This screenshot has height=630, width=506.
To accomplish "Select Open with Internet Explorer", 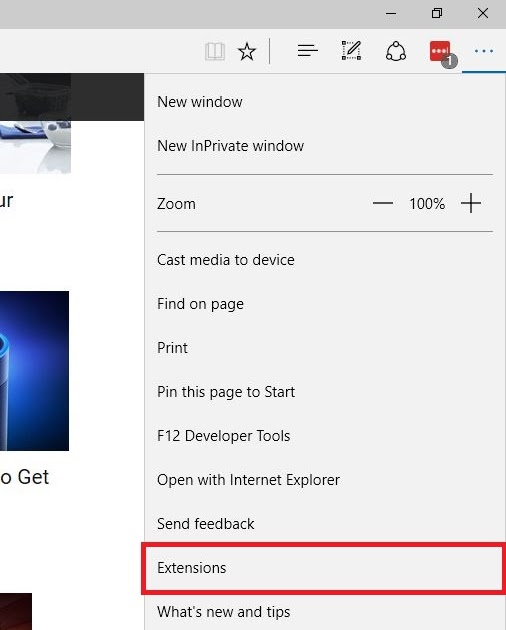I will (x=325, y=480).
